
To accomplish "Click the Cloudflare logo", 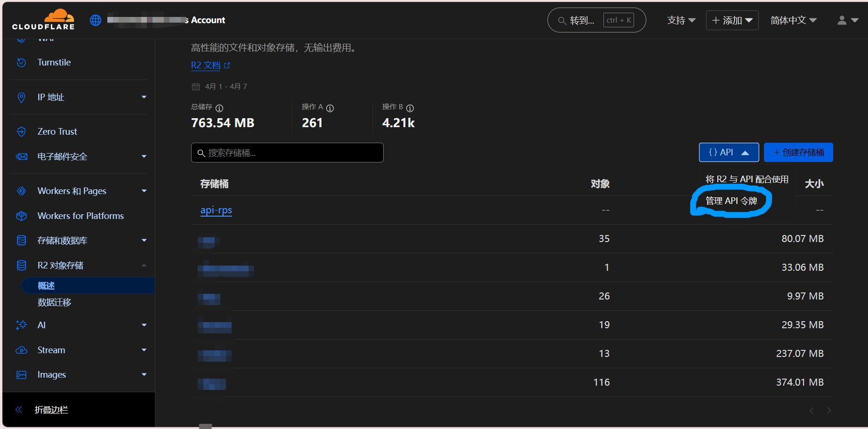I will tap(43, 20).
